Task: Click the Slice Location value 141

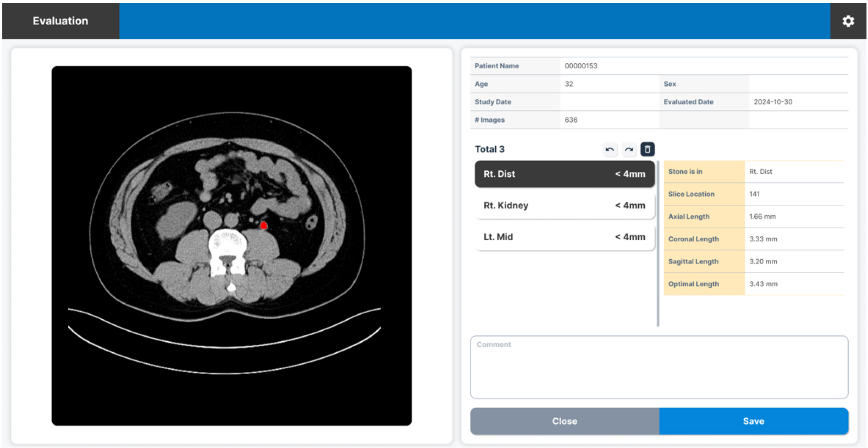Action: [754, 194]
